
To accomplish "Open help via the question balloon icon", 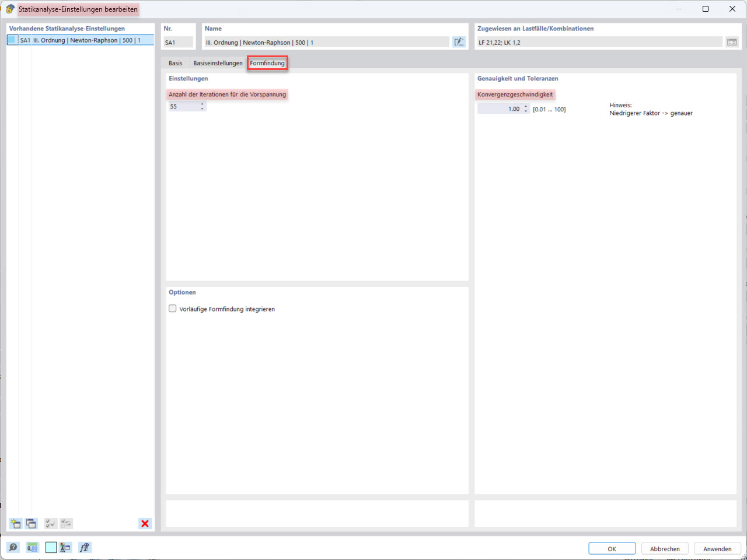I will pos(12,547).
